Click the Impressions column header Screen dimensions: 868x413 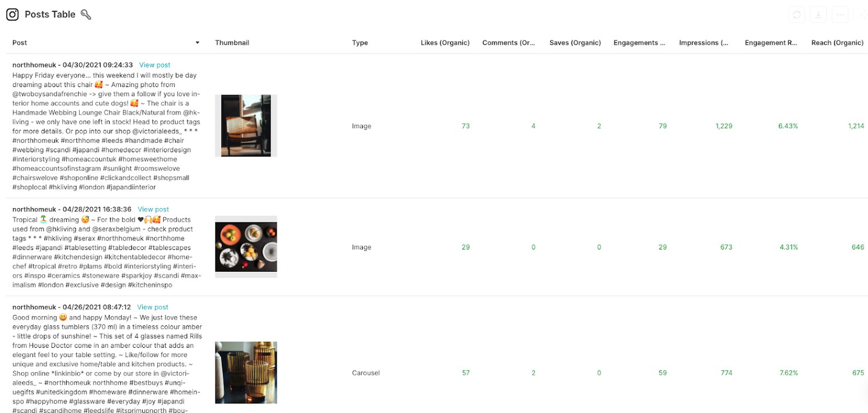704,42
